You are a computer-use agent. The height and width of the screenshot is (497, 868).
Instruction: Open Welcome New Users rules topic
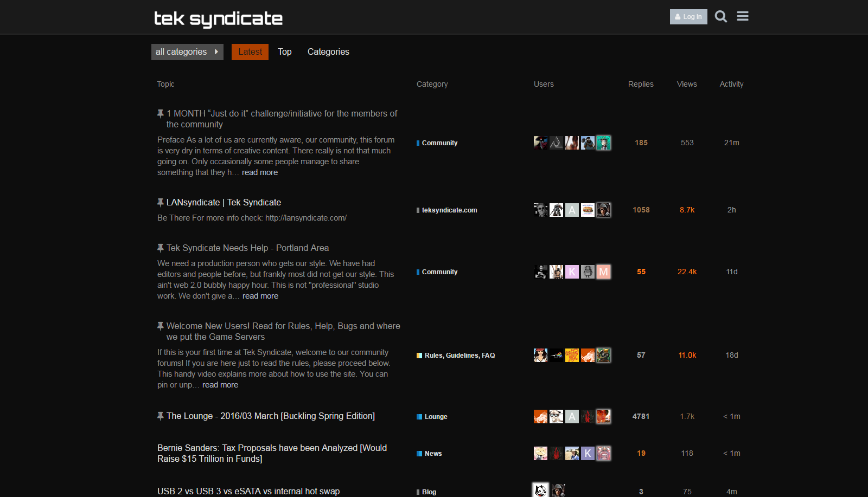point(283,331)
